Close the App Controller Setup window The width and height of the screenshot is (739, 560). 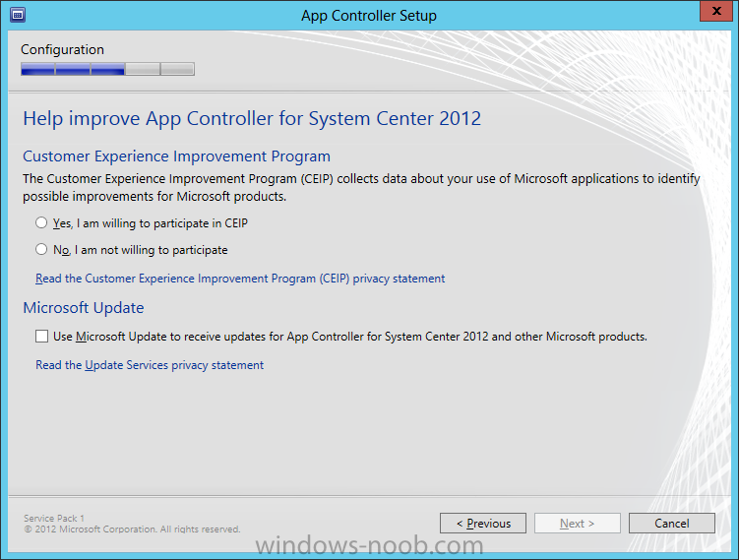click(x=716, y=11)
